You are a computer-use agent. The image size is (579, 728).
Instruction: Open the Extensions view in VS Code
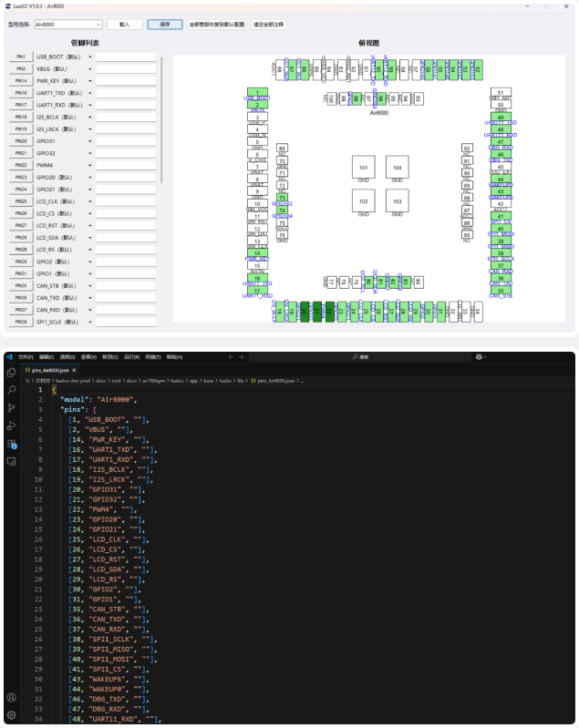[x=12, y=444]
